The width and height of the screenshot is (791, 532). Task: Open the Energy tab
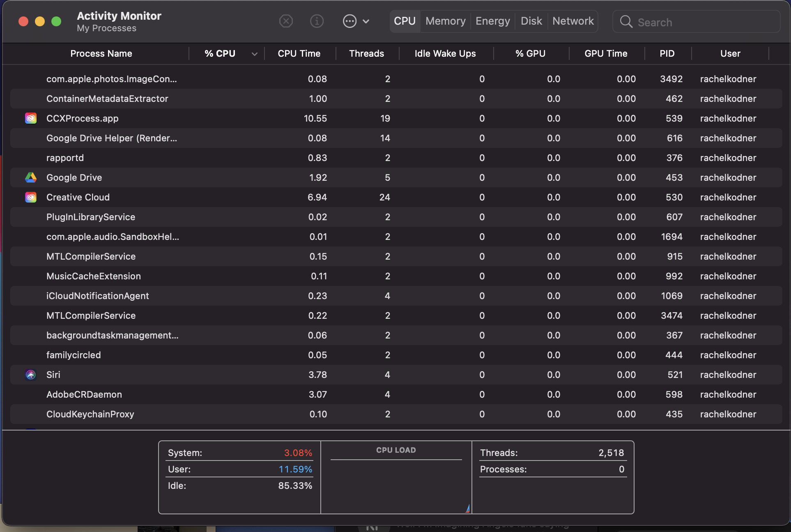pos(492,21)
